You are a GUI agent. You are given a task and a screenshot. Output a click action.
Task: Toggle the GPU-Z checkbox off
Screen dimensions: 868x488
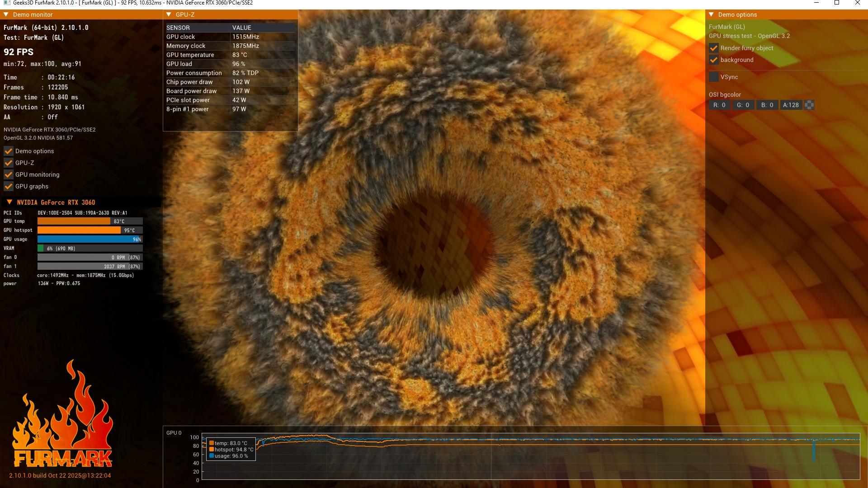(x=8, y=163)
